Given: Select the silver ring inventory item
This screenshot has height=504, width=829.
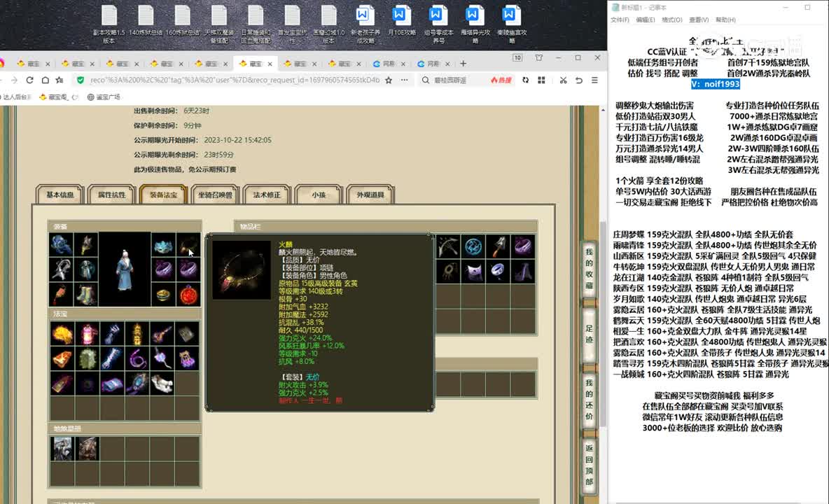Looking at the screenshot, I should pyautogui.click(x=498, y=271).
